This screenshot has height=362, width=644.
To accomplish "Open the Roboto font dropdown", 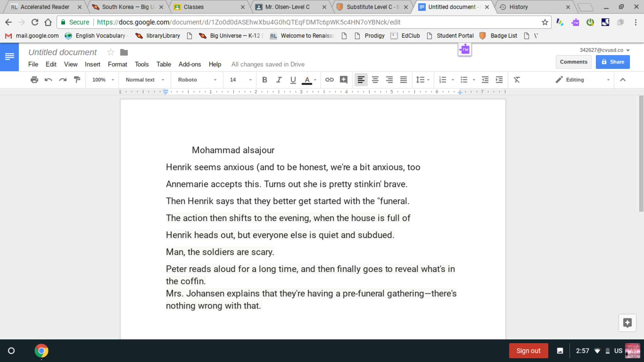I will tap(197, 80).
